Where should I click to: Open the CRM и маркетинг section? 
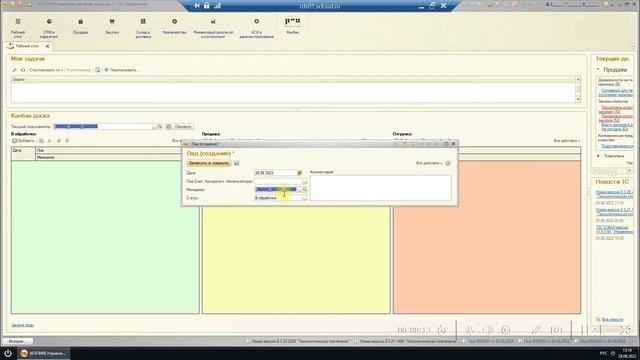point(49,27)
